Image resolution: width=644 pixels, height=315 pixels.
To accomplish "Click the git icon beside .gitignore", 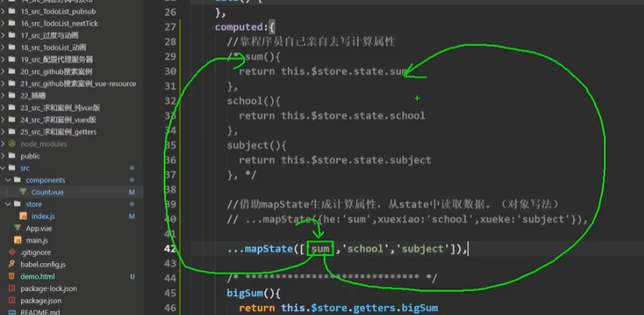I will point(12,251).
